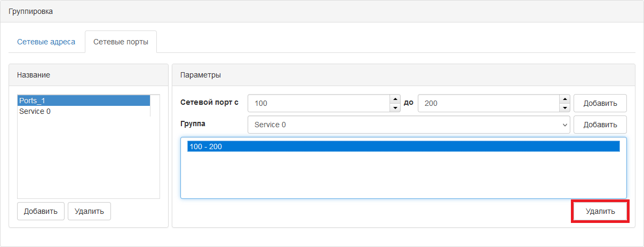Image resolution: width=644 pixels, height=247 pixels.
Task: Select Ports_1 in the name list
Action: pos(84,101)
